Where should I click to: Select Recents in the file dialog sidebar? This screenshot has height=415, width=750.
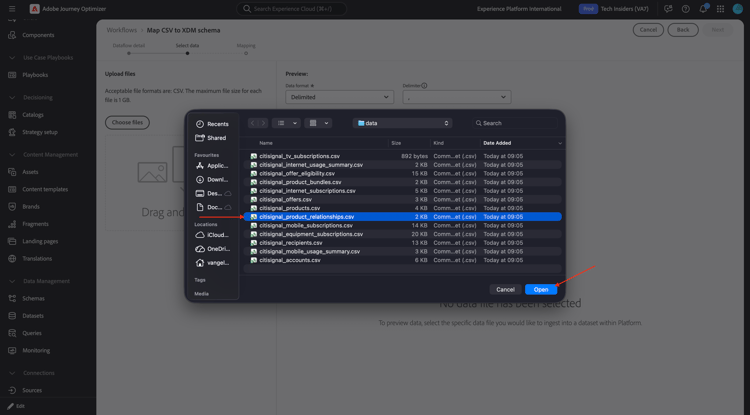click(x=212, y=124)
